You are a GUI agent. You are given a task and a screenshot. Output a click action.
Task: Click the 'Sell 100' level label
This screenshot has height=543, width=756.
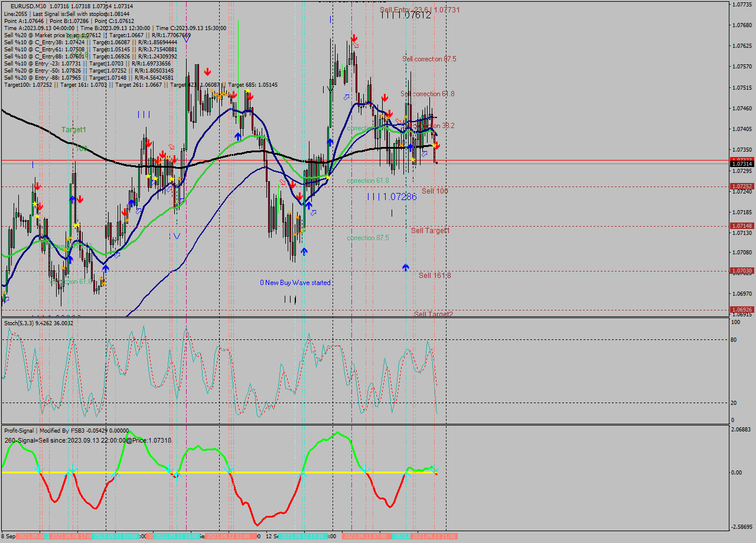[x=435, y=191]
